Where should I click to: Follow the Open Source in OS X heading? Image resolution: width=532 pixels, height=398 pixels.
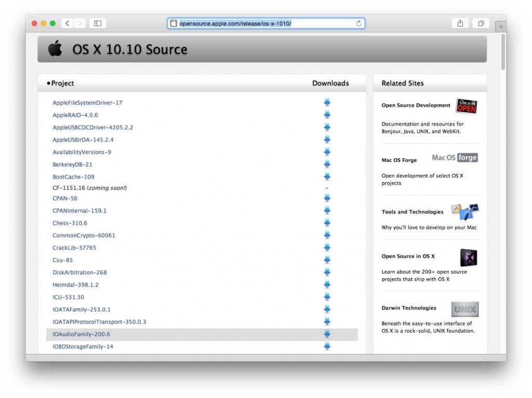click(x=408, y=256)
